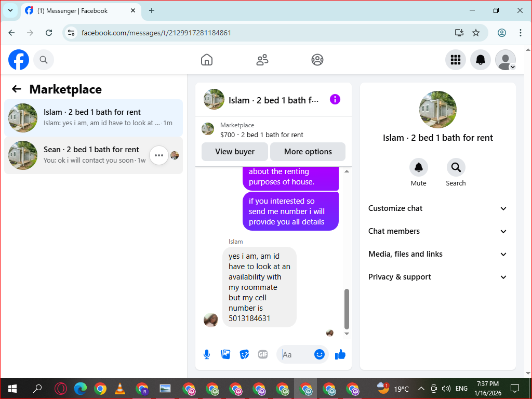Open the Facebook search magnifier
This screenshot has height=399, width=532.
tap(44, 60)
